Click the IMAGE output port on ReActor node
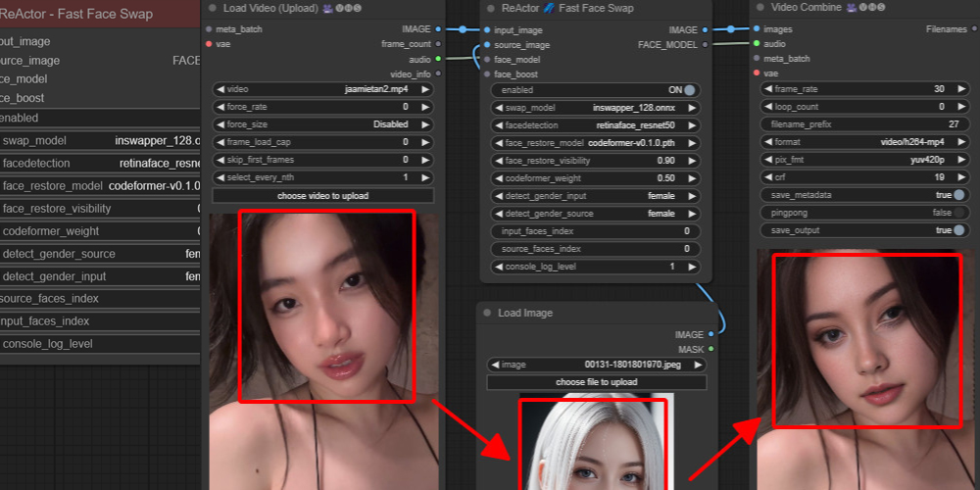This screenshot has width=980, height=490. 705,30
